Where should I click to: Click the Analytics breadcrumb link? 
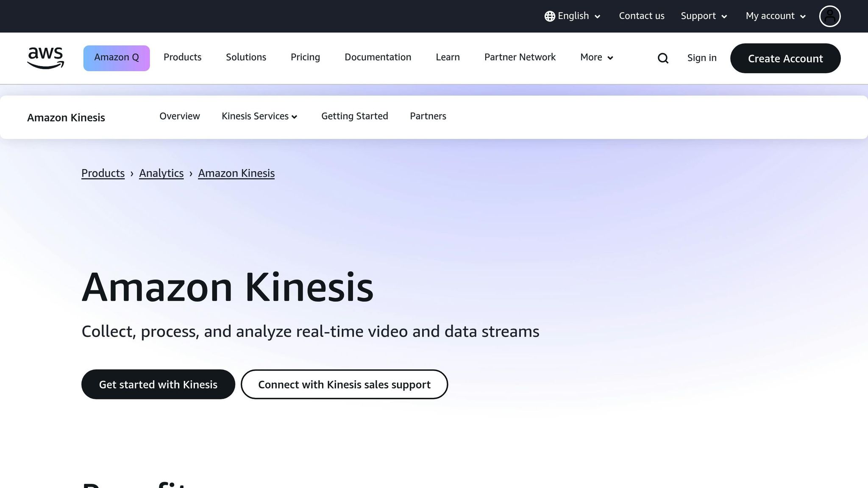pyautogui.click(x=161, y=173)
